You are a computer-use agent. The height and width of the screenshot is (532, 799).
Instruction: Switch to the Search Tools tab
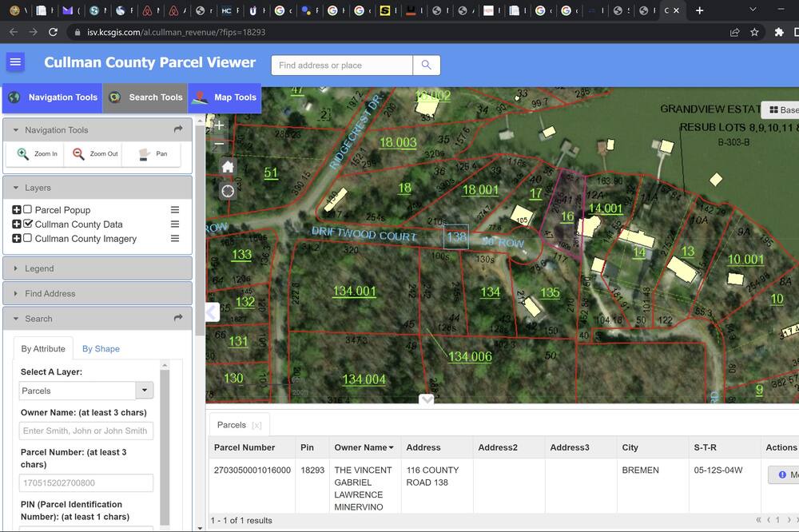tap(145, 97)
